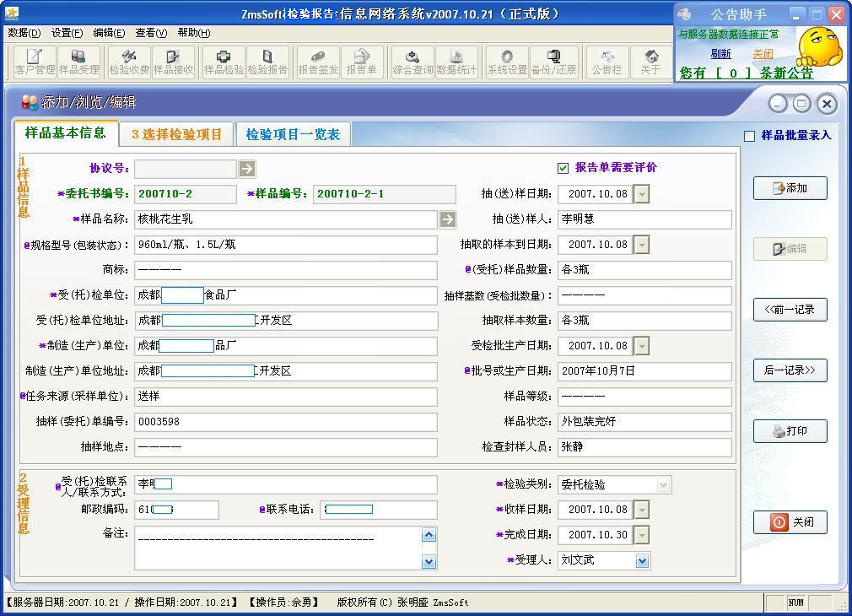Click 备注 scrollbar down arrow
The height and width of the screenshot is (616, 852).
[429, 562]
